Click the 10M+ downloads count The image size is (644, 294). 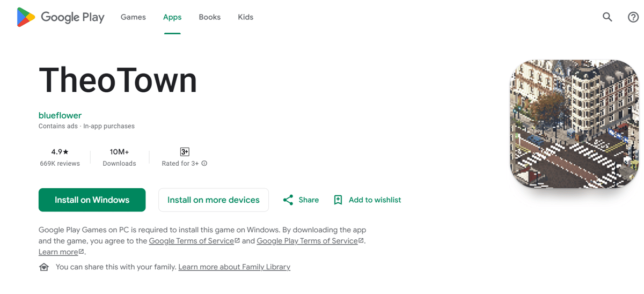tap(119, 152)
